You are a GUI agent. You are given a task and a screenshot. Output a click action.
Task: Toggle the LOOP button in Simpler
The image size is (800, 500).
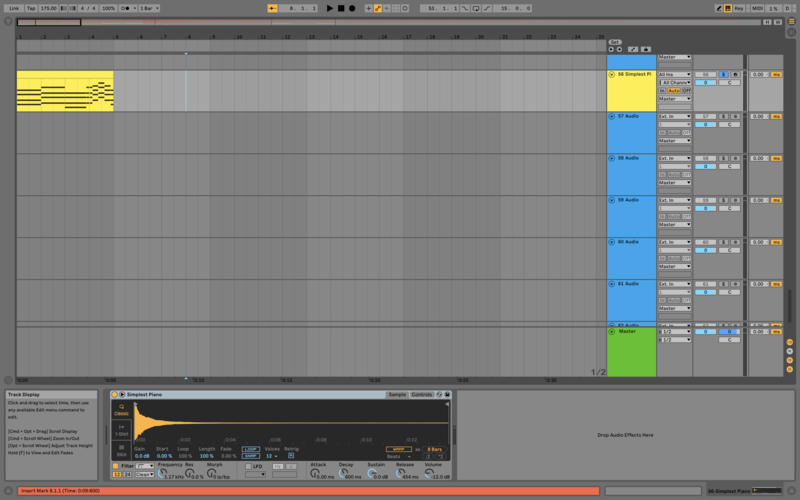(250, 449)
